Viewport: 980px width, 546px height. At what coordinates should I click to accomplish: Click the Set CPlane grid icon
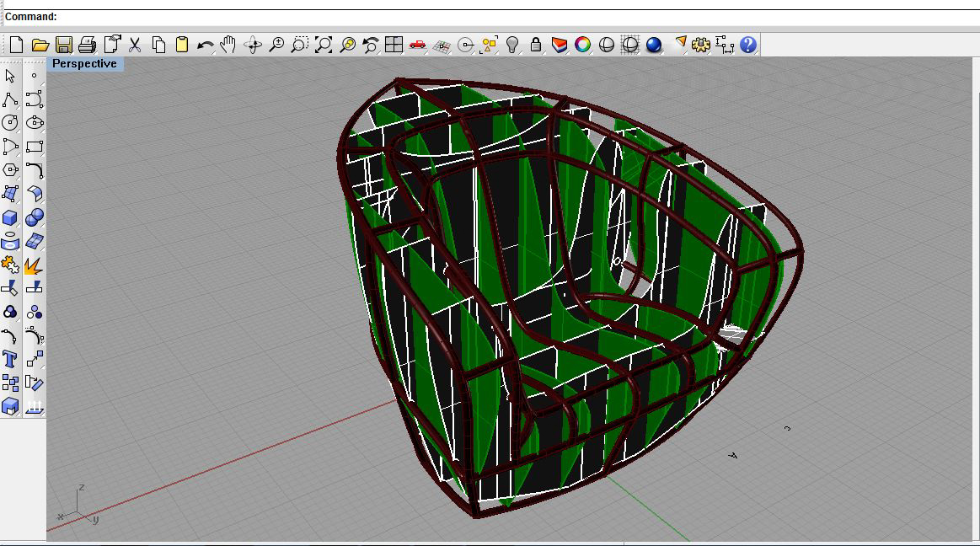coord(442,46)
